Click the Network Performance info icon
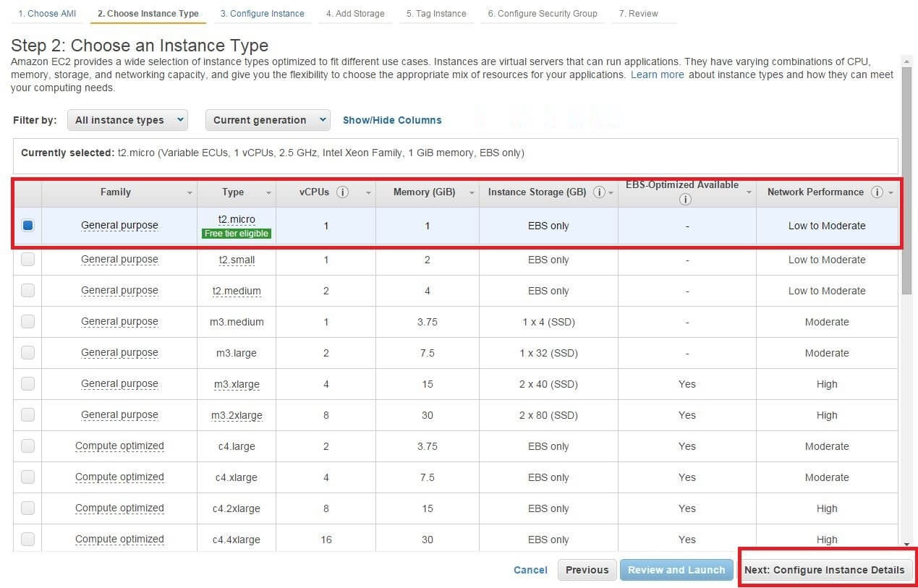 (877, 192)
